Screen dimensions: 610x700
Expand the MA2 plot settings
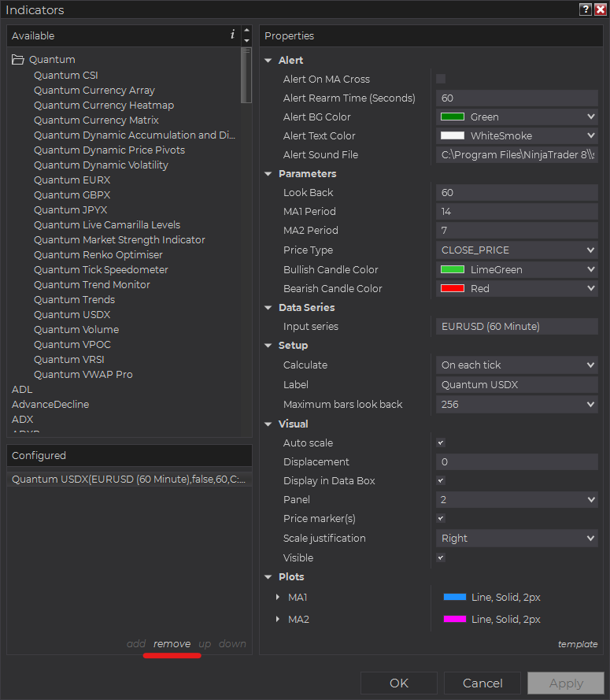coord(278,619)
